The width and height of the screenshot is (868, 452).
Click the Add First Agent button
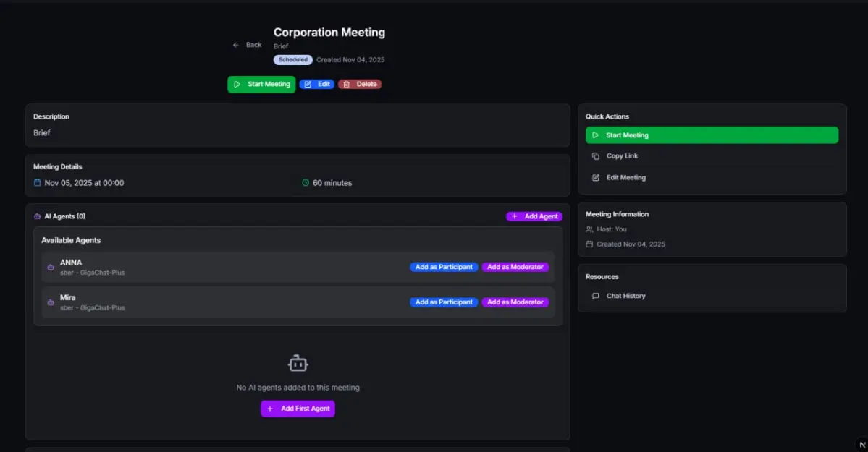coord(298,409)
